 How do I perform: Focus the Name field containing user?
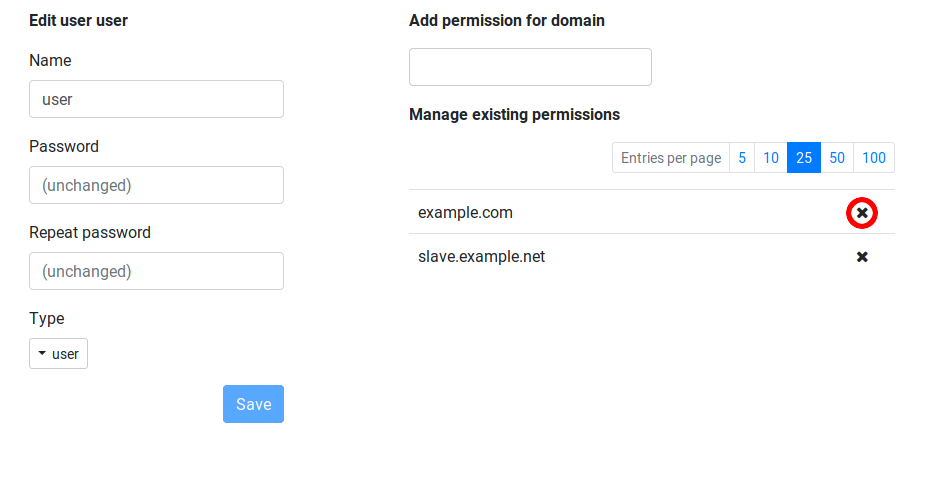(156, 99)
